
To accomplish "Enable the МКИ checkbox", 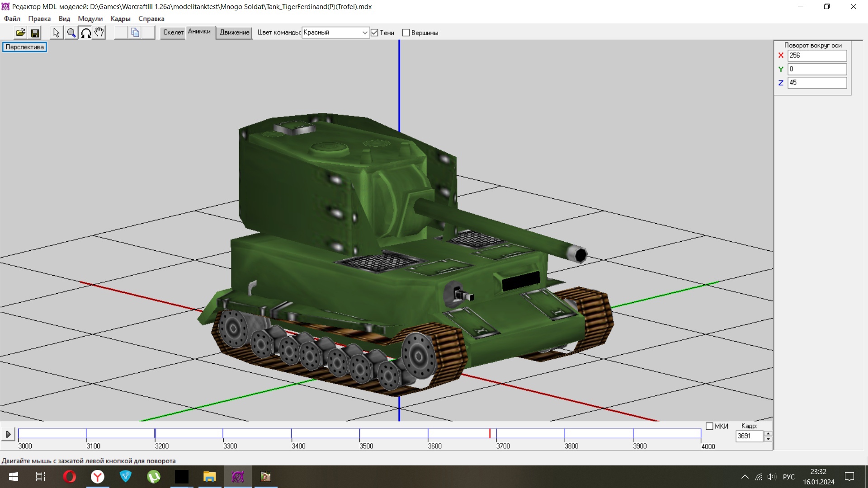I will [x=709, y=426].
